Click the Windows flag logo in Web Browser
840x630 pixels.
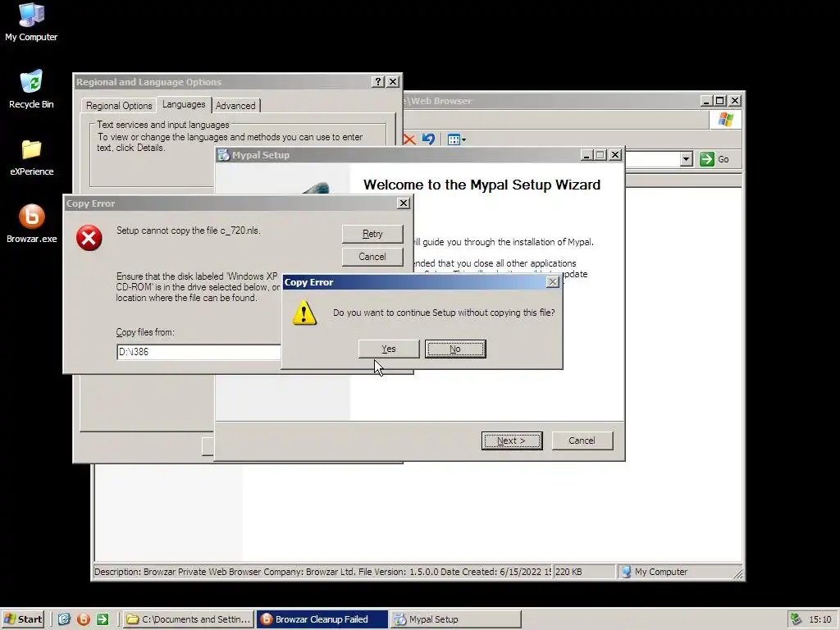click(x=726, y=120)
